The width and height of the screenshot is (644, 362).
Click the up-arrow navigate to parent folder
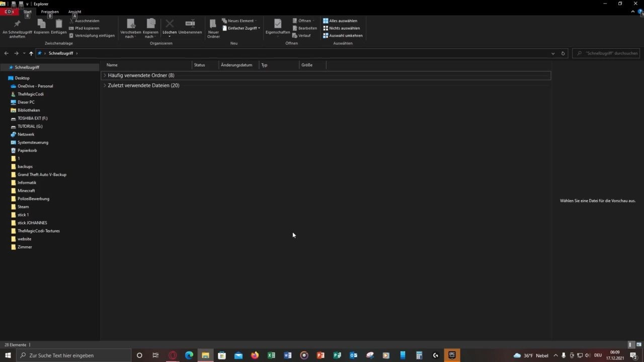coord(31,53)
